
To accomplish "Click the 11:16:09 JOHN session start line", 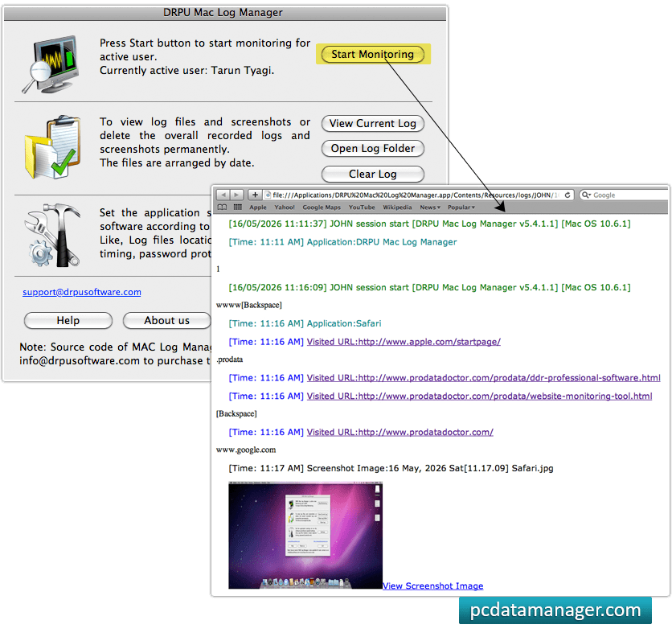I will coord(429,287).
